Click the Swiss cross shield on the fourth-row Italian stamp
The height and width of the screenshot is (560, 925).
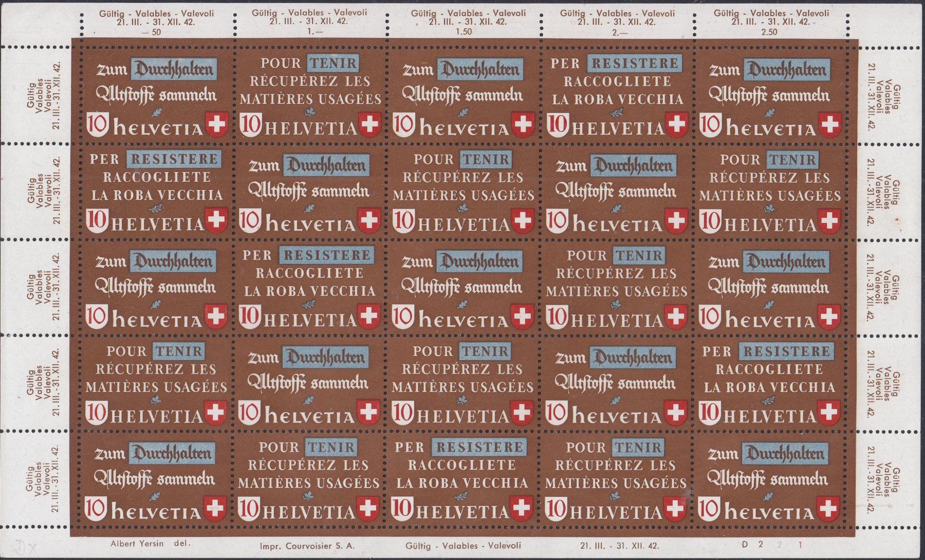click(829, 413)
